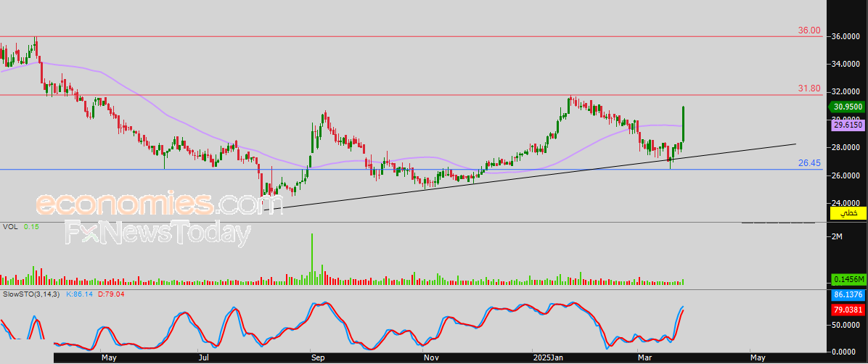
Task: Click the 50.0000 stochastic axis value
Action: (x=847, y=326)
